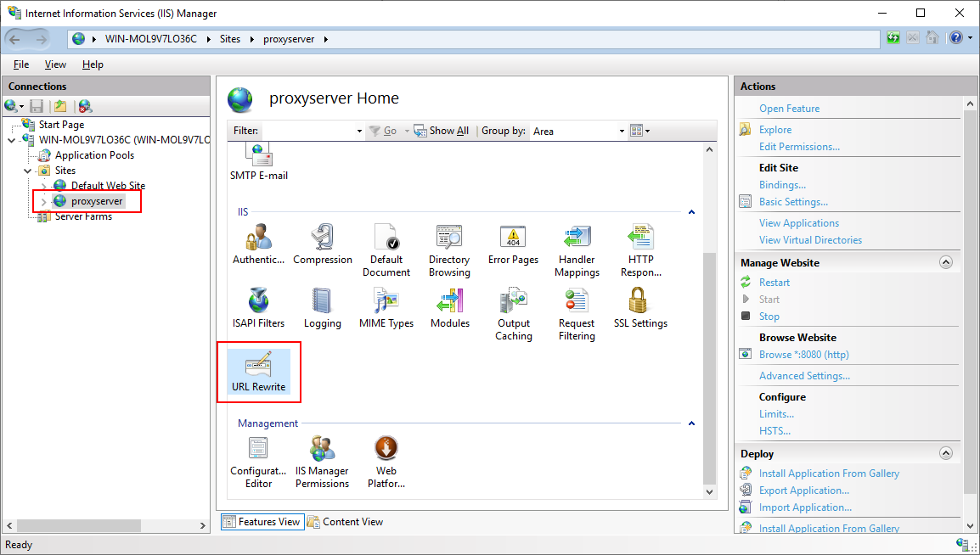Collapse the IIS group section
The height and width of the screenshot is (555, 980).
pyautogui.click(x=691, y=212)
